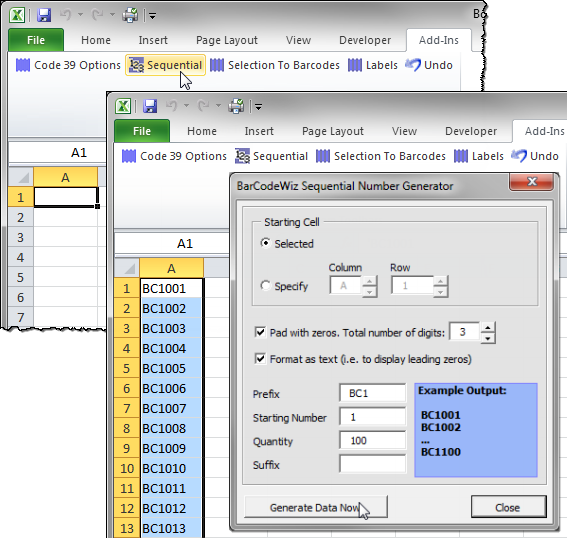Click Undo arrow in back window quick access
This screenshot has height=538, width=567.
[65, 15]
